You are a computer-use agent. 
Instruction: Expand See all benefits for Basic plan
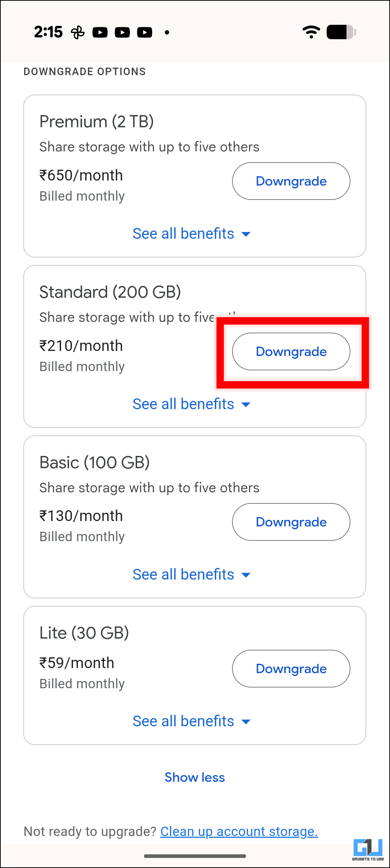191,575
